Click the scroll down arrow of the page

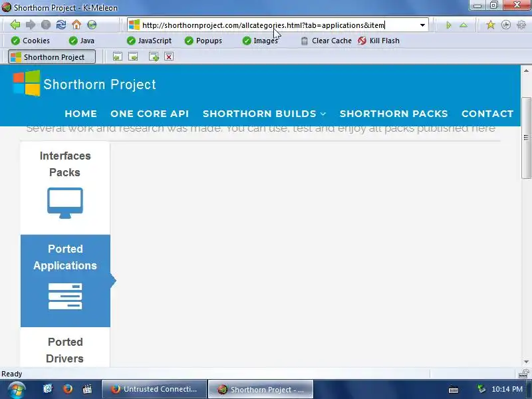point(526,362)
